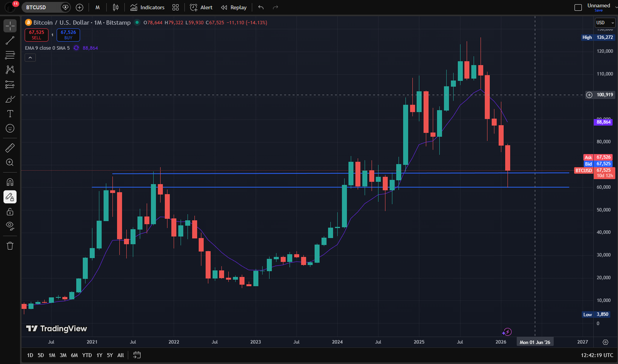Open the XABCD pattern tools
This screenshot has width=618, height=364.
point(10,70)
